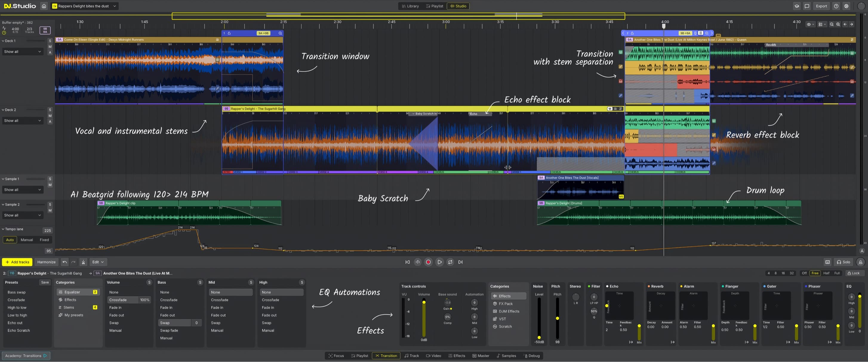The width and height of the screenshot is (868, 362).
Task: Toggle Solo on the High column
Action: click(x=302, y=283)
